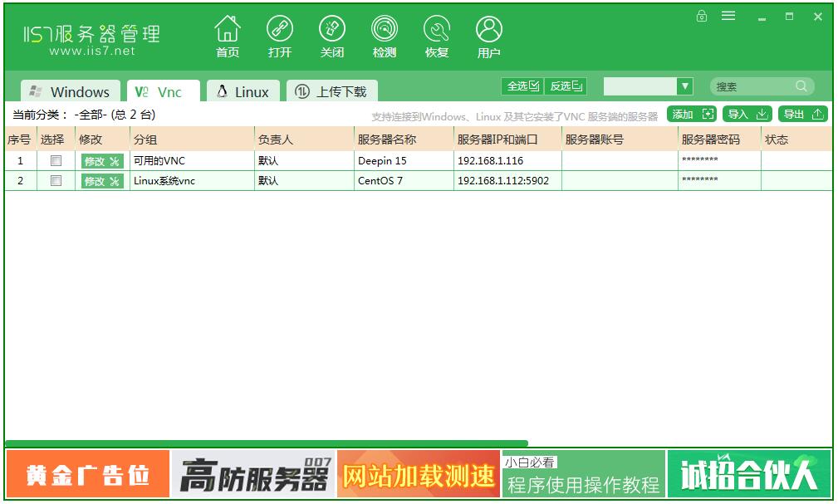
Task: Check the selection box for CentOS 7
Action: tap(56, 180)
